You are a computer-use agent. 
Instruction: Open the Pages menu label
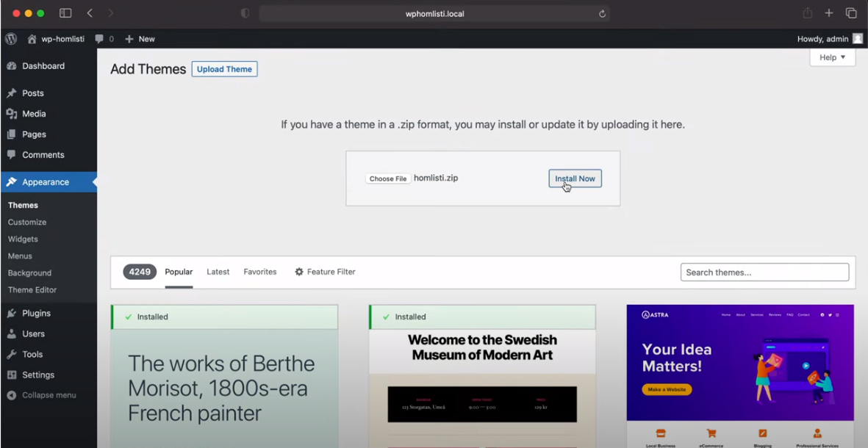pos(34,134)
